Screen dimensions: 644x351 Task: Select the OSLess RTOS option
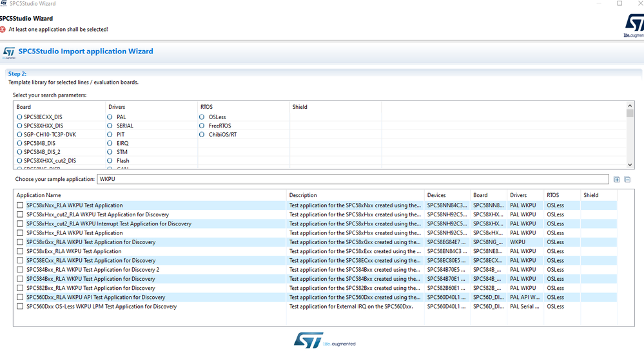202,117
